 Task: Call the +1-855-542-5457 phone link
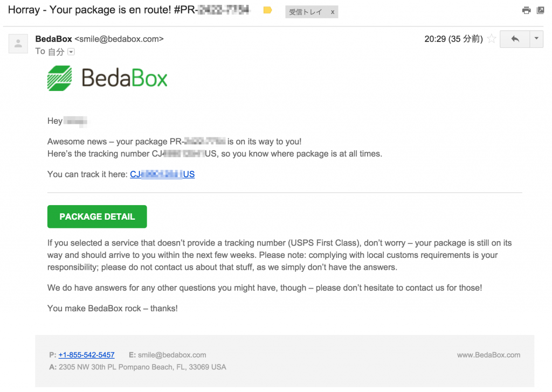click(86, 355)
